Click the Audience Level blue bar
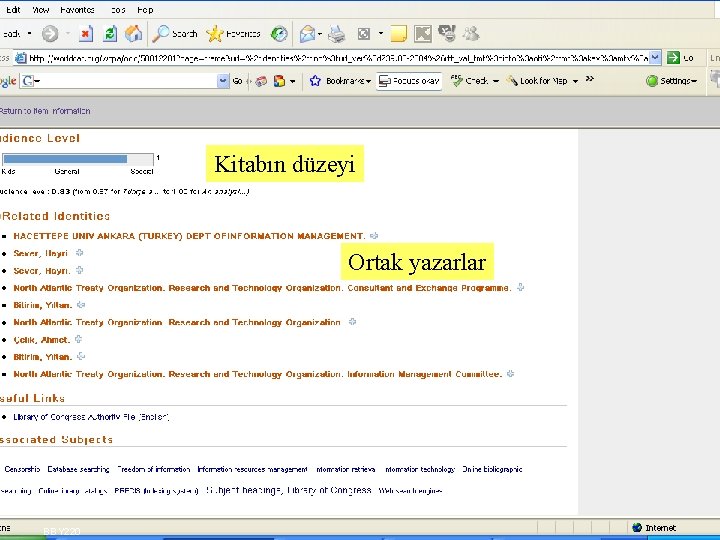This screenshot has height=540, width=720. click(x=65, y=159)
